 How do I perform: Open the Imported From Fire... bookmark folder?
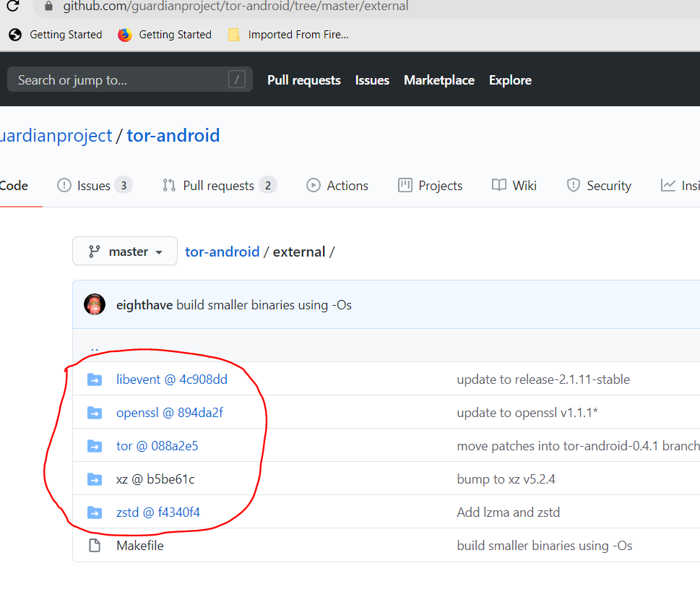pos(288,35)
